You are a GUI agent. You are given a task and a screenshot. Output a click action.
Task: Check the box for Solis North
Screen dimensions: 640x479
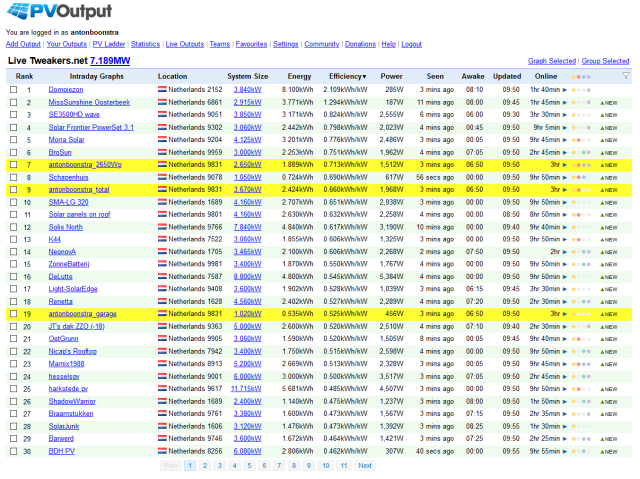pyautogui.click(x=14, y=227)
